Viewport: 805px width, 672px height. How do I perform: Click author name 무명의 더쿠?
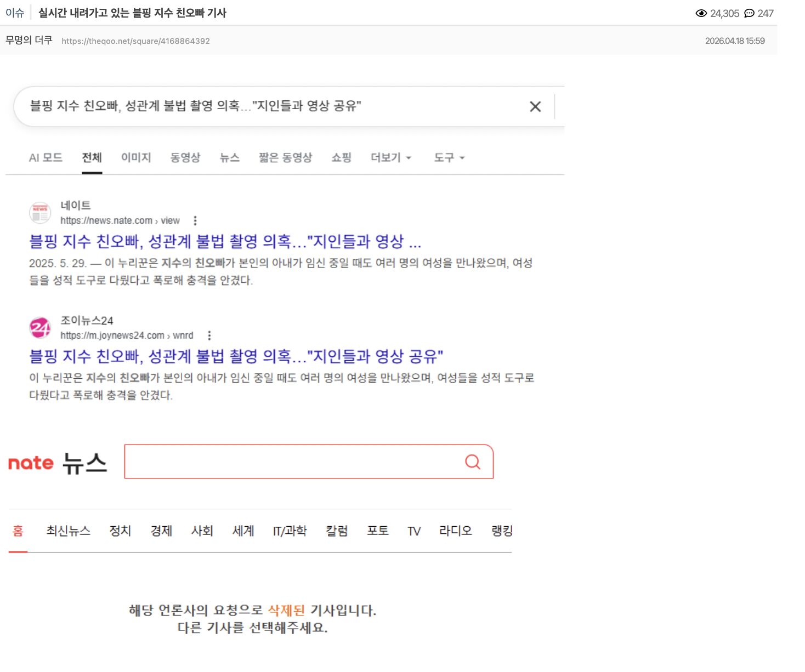[29, 40]
